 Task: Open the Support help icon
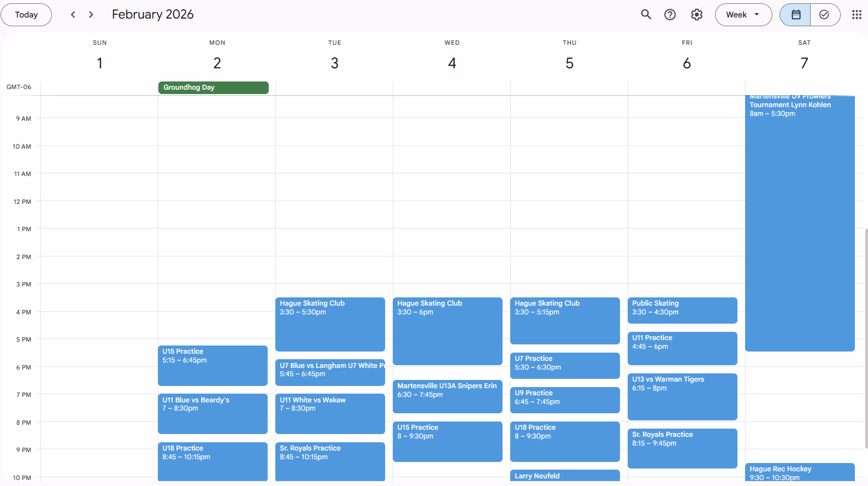pyautogui.click(x=670, y=15)
